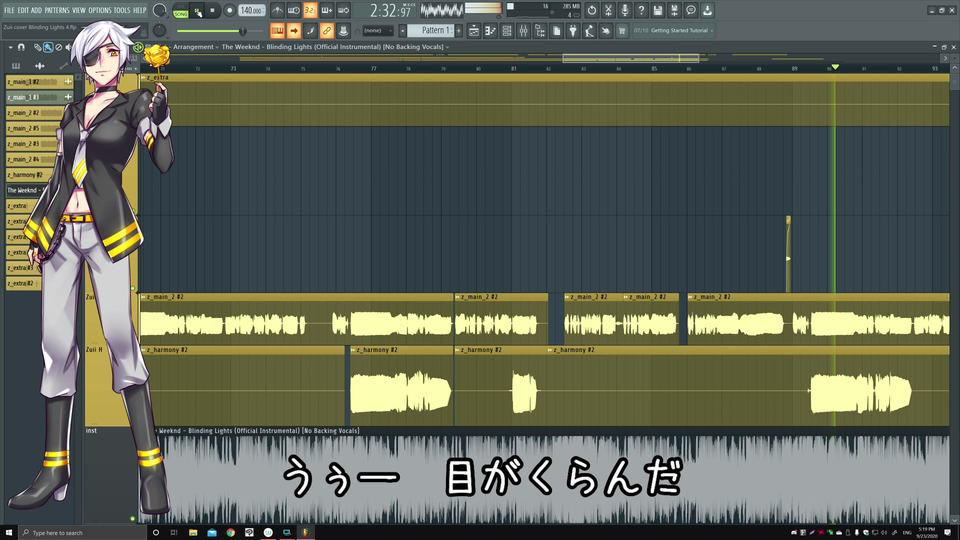
Task: Click the playhead marker on timeline ruler
Action: [834, 67]
